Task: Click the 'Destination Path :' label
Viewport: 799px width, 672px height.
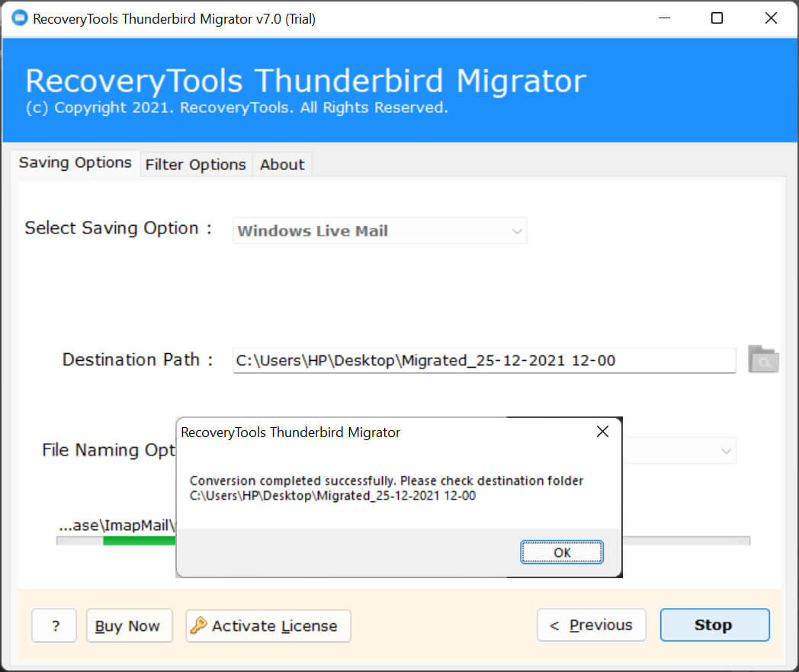Action: (137, 359)
